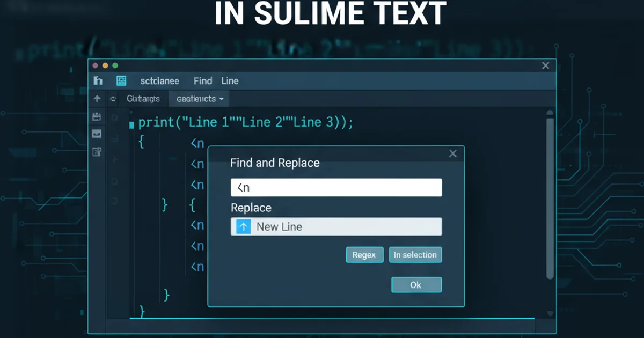Click the green window dot in title bar
Viewport: 644px width, 338px height.
click(115, 65)
